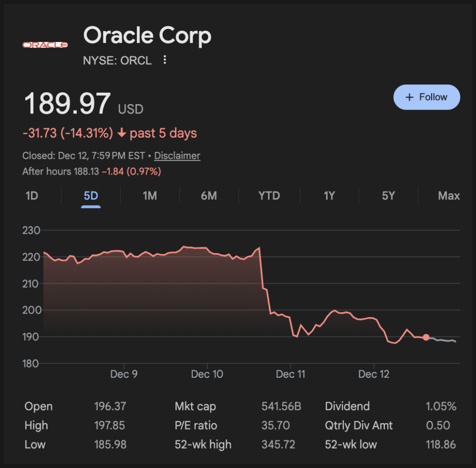Select the 5D time range tab
The height and width of the screenshot is (468, 476).
point(91,196)
